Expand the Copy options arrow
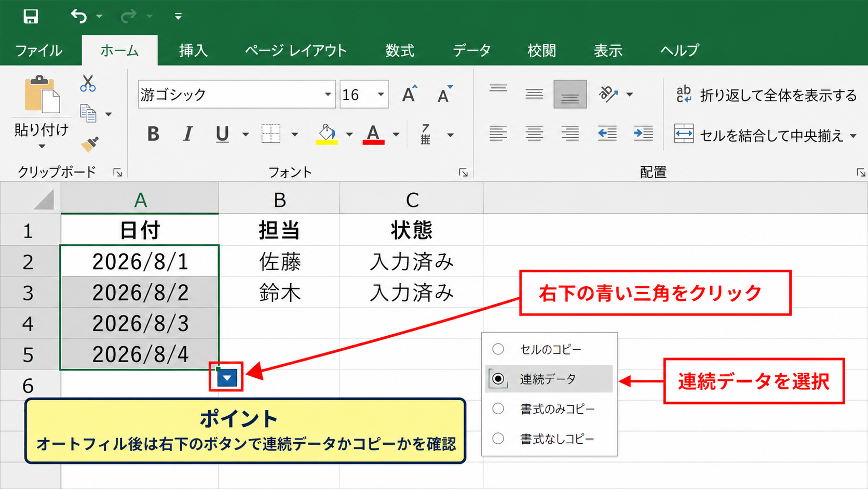 coord(108,114)
